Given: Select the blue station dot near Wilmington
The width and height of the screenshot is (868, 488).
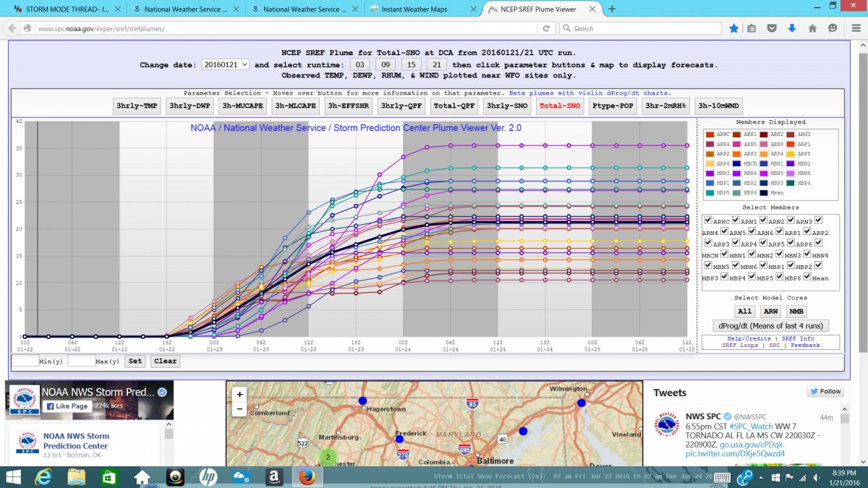Looking at the screenshot, I should [581, 403].
